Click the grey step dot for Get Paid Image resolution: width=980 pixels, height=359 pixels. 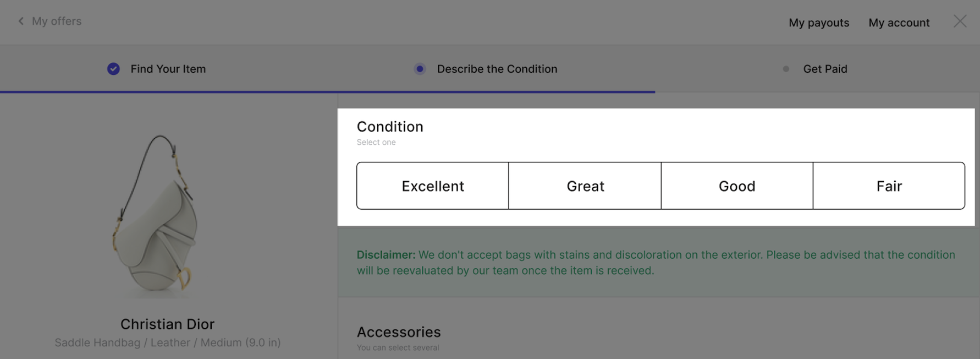786,69
